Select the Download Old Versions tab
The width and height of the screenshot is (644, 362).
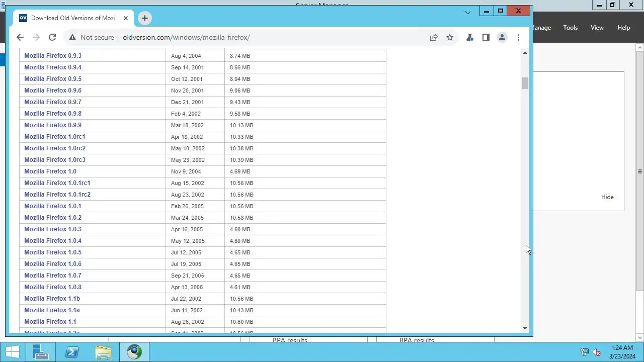tap(74, 18)
